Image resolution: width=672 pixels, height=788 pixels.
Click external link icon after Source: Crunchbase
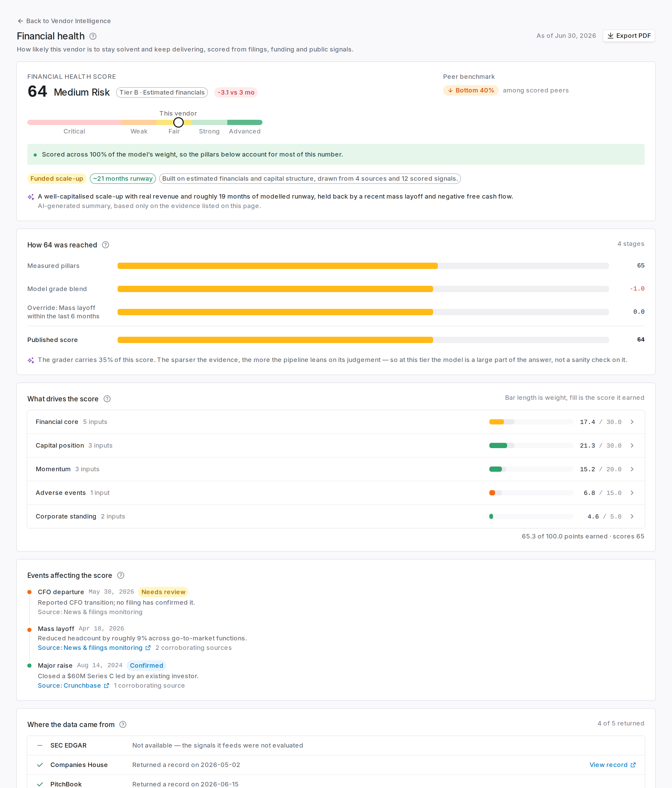point(106,685)
